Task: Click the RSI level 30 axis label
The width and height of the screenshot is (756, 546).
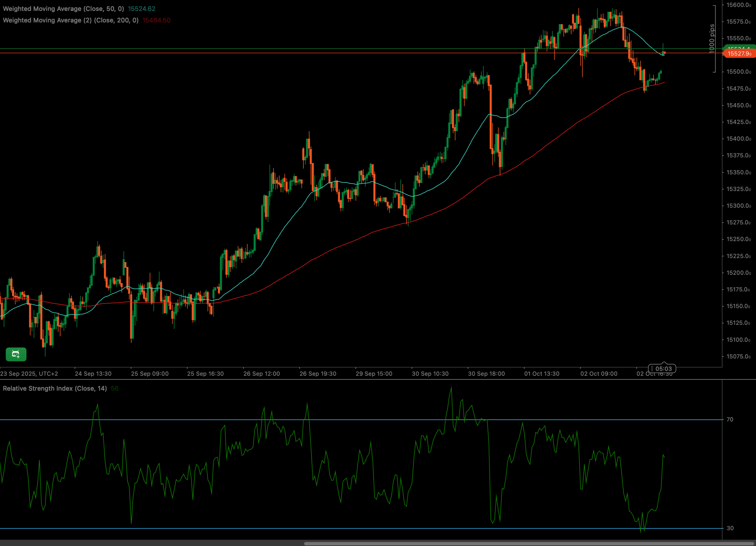Action: [730, 528]
